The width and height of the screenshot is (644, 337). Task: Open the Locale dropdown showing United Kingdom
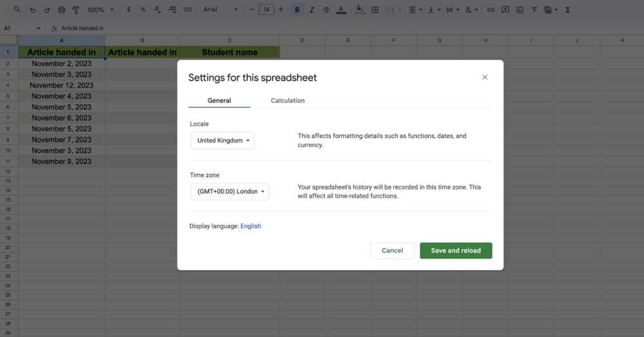222,140
